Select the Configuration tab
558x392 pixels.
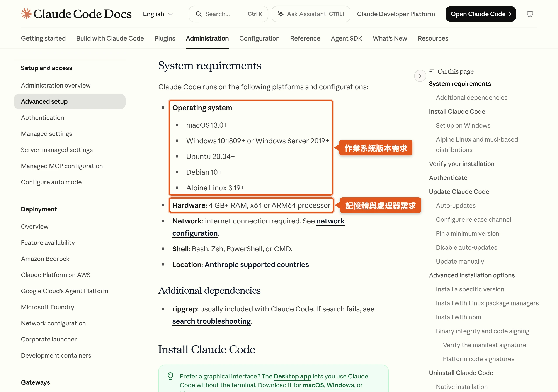(259, 38)
